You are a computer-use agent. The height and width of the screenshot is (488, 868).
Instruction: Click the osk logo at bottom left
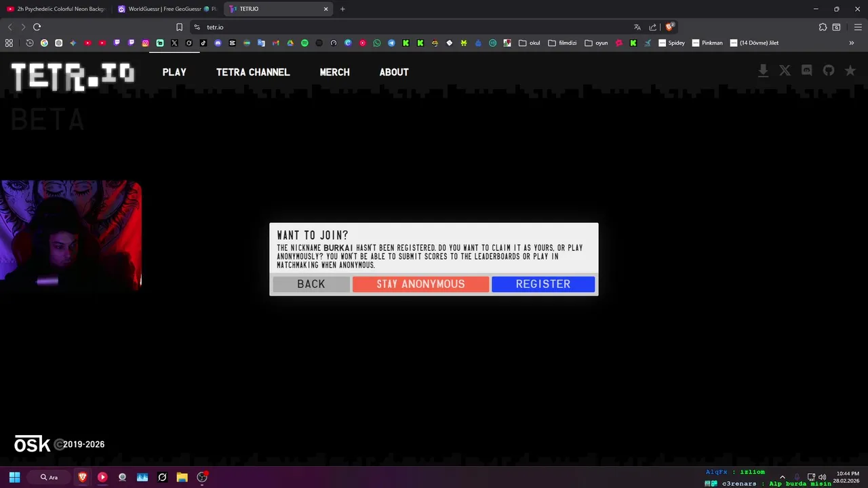pyautogui.click(x=33, y=444)
